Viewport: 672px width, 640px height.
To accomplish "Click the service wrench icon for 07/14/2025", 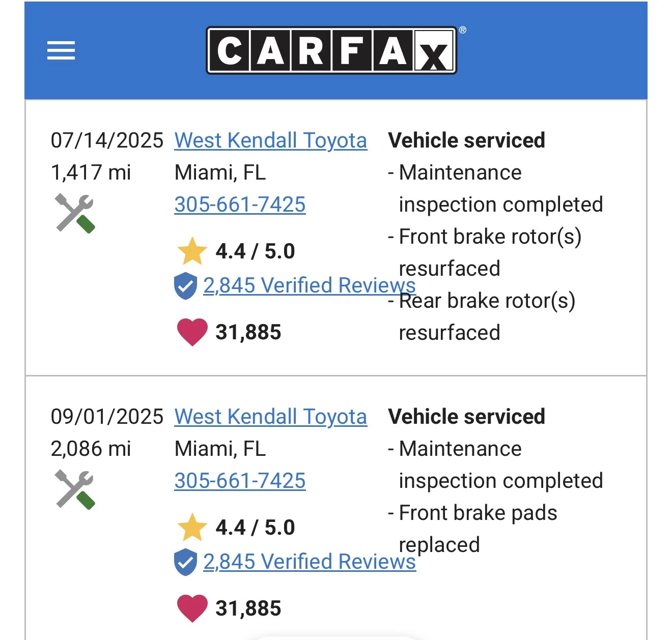I will pyautogui.click(x=75, y=213).
